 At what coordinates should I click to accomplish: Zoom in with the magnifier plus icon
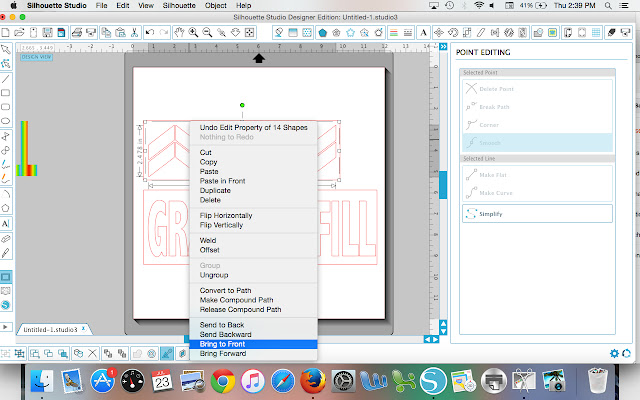pyautogui.click(x=193, y=33)
